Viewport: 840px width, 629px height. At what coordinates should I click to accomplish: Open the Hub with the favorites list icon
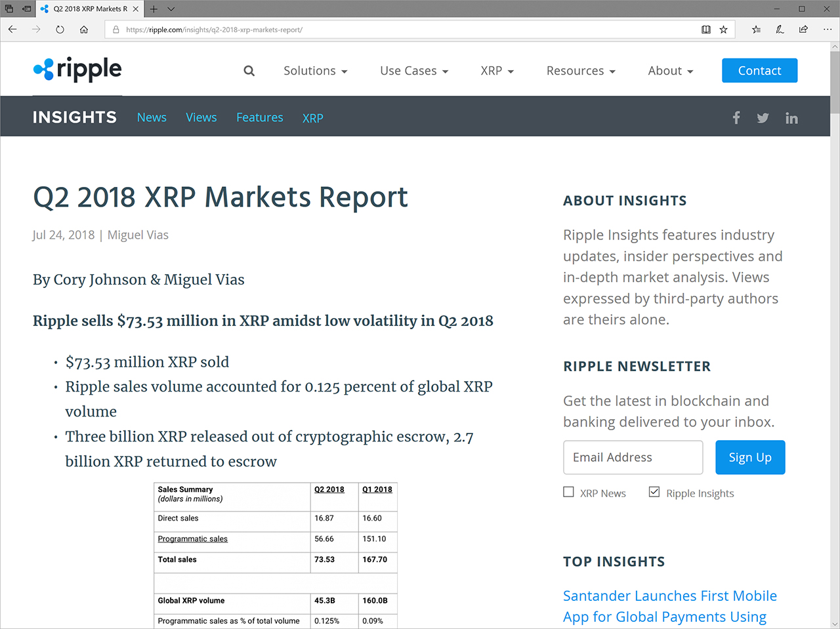[755, 30]
